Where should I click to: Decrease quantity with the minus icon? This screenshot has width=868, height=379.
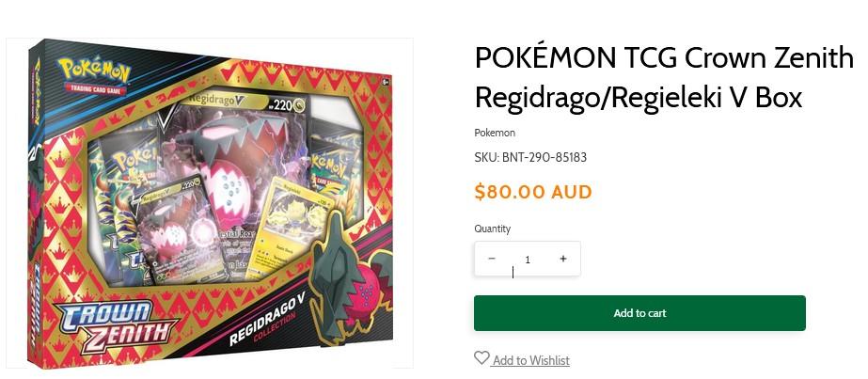tap(492, 259)
